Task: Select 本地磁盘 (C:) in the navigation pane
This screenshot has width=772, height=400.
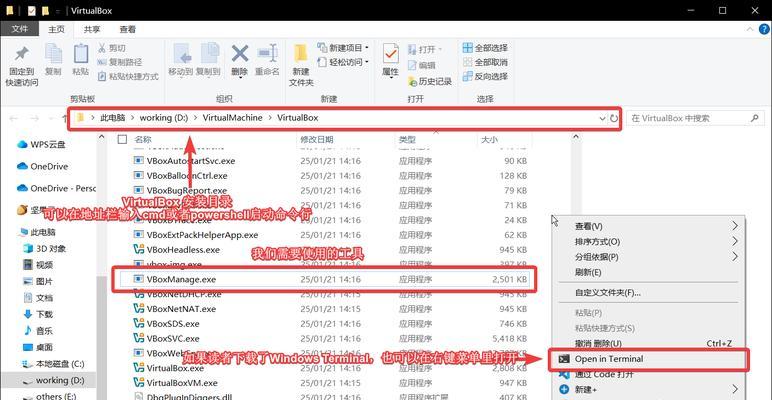Action: click(x=54, y=364)
